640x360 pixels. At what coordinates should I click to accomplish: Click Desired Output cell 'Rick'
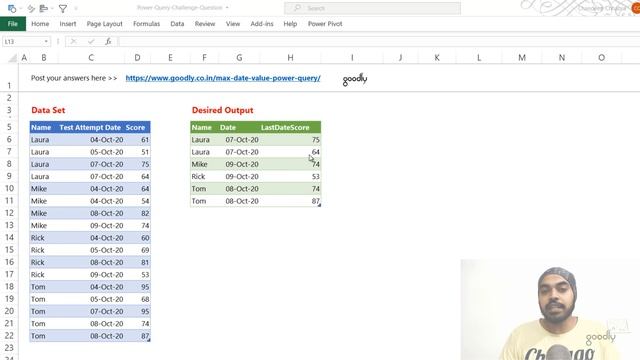[204, 176]
